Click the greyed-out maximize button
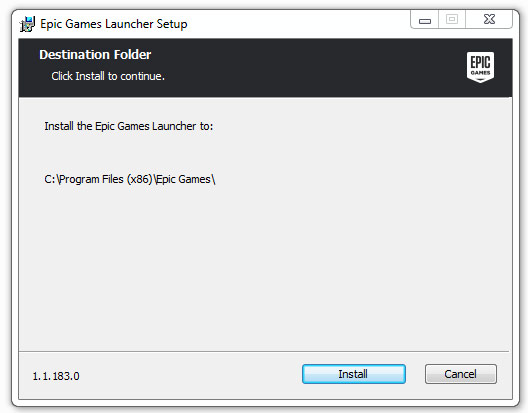Image resolution: width=528 pixels, height=413 pixels. click(x=452, y=20)
